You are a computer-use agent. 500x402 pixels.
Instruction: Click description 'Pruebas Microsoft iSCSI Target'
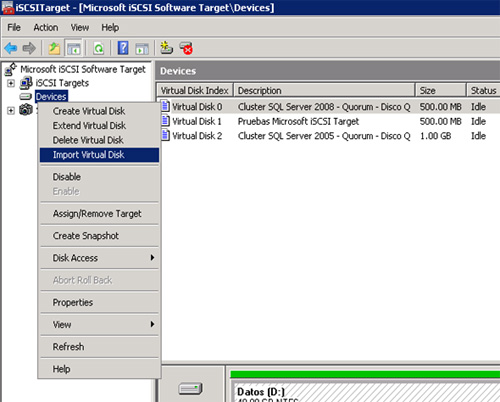[298, 121]
